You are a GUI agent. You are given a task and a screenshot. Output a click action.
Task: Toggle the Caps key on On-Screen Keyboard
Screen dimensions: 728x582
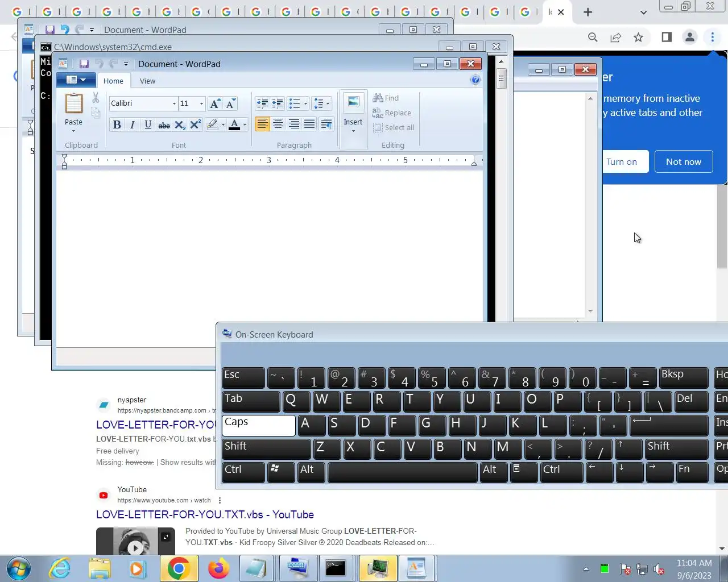(258, 426)
